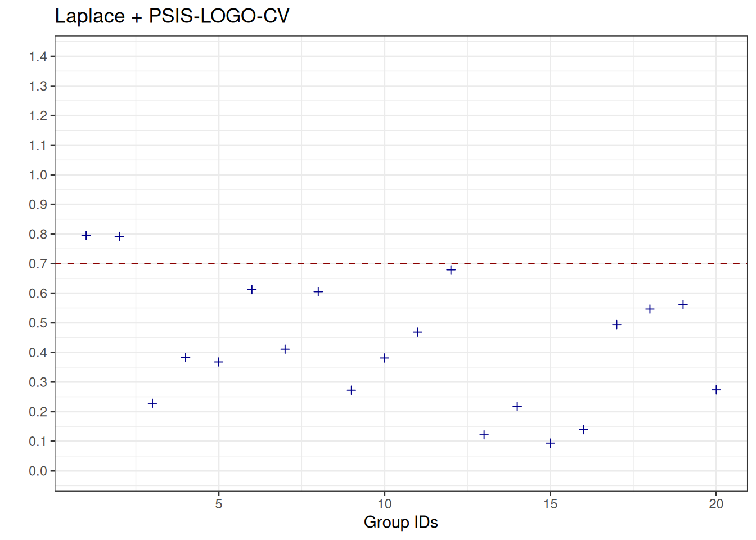Click the 0.0 y-axis tick label

click(38, 471)
